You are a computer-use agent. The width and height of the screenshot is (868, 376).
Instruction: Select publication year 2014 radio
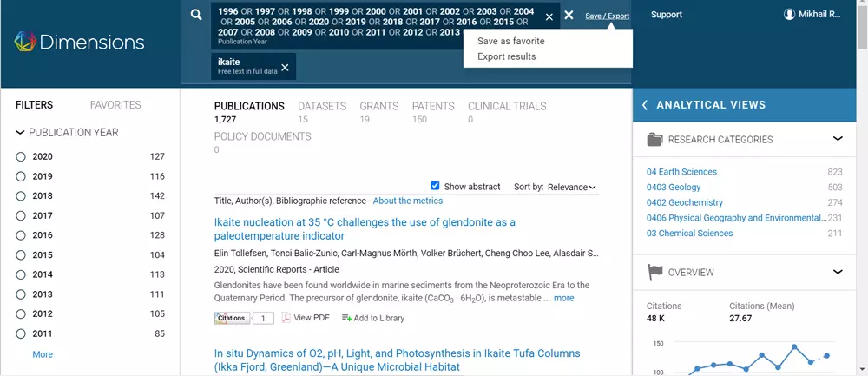pyautogui.click(x=21, y=274)
